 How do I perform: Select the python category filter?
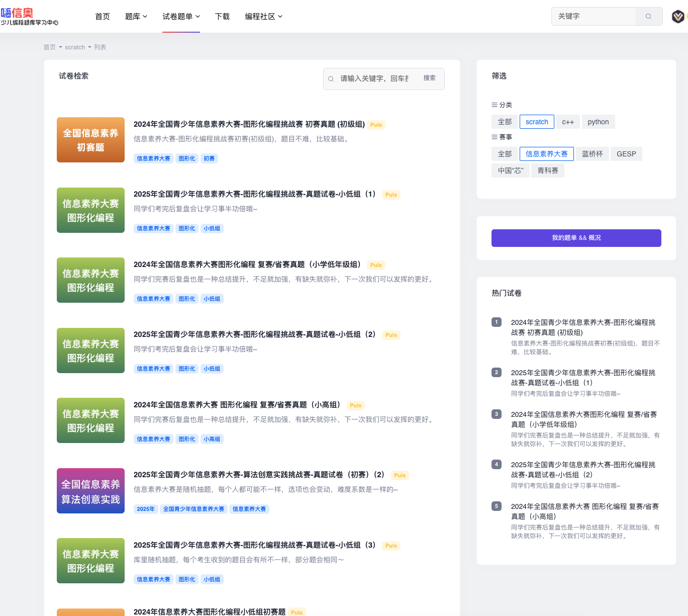(598, 122)
